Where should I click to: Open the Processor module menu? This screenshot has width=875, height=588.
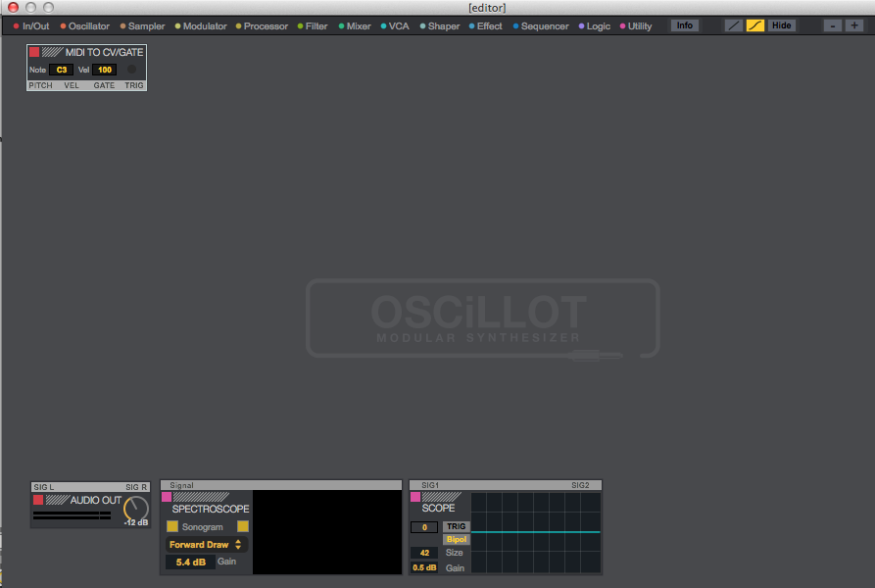tap(263, 26)
